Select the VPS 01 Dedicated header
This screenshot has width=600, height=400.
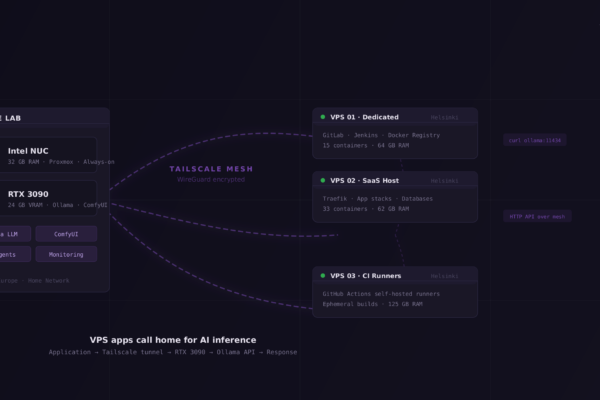(395, 116)
